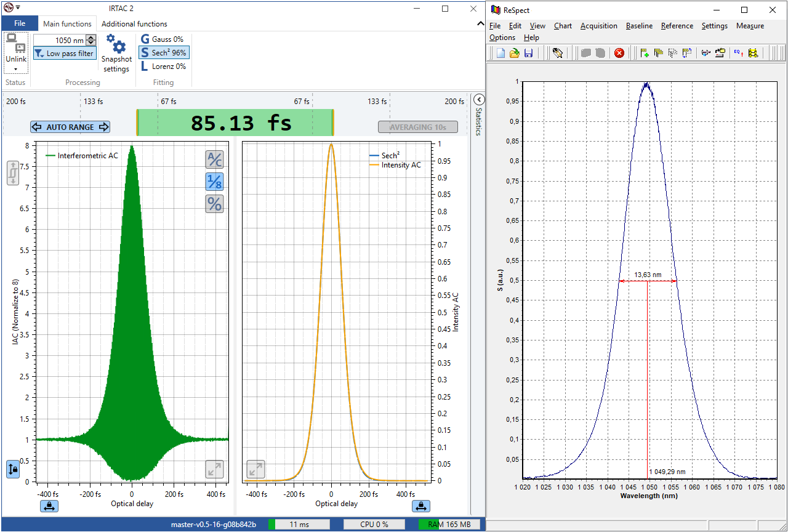
Task: Click the red stop acquisition icon
Action: pyautogui.click(x=619, y=54)
